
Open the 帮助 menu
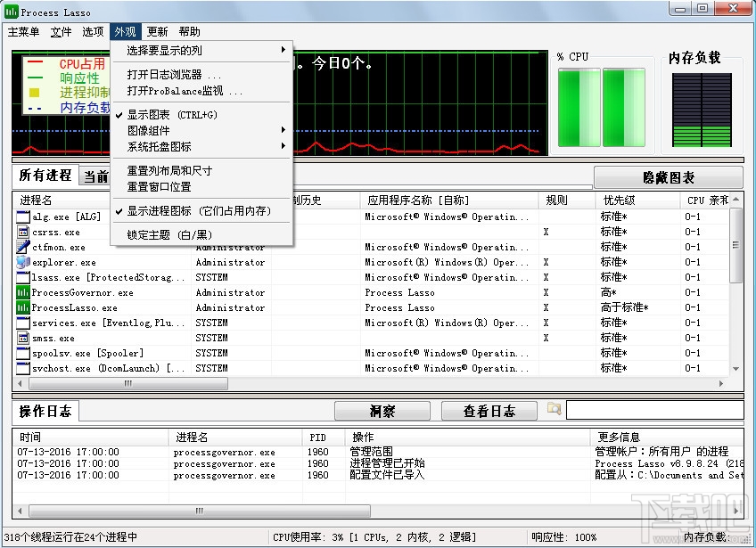[187, 31]
